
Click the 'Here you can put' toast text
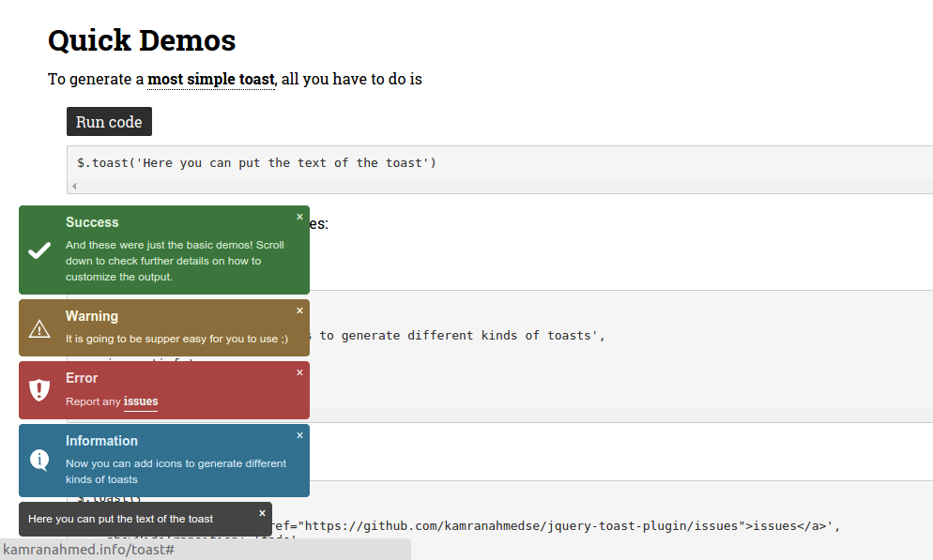pos(120,519)
